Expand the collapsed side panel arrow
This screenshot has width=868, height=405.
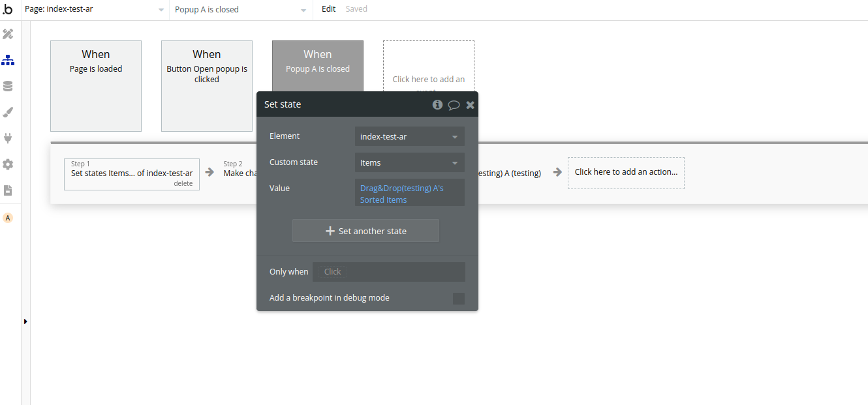coord(25,322)
